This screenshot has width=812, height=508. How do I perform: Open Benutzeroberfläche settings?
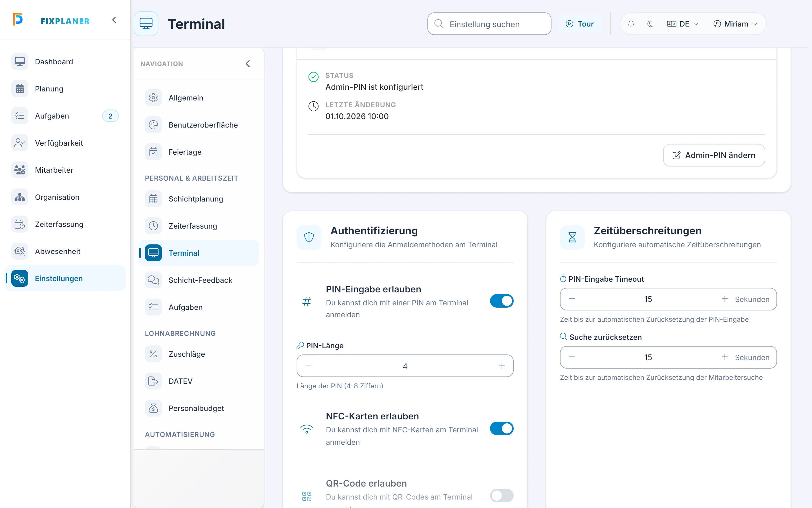[199, 125]
